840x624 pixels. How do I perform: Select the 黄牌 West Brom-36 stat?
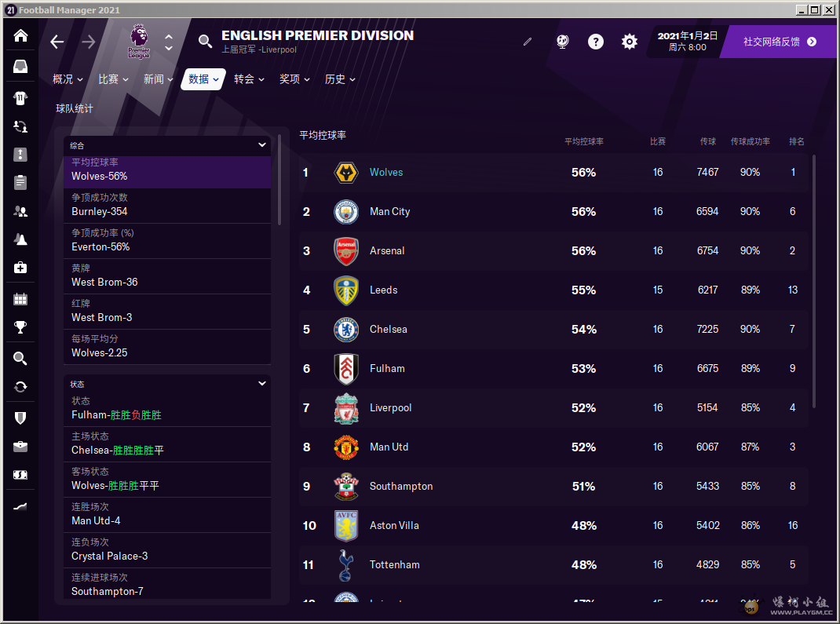pyautogui.click(x=166, y=276)
